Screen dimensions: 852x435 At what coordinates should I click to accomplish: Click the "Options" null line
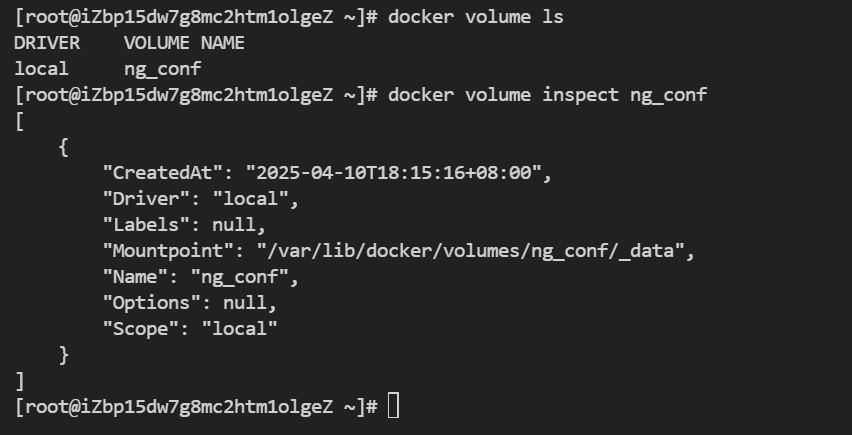coord(190,303)
